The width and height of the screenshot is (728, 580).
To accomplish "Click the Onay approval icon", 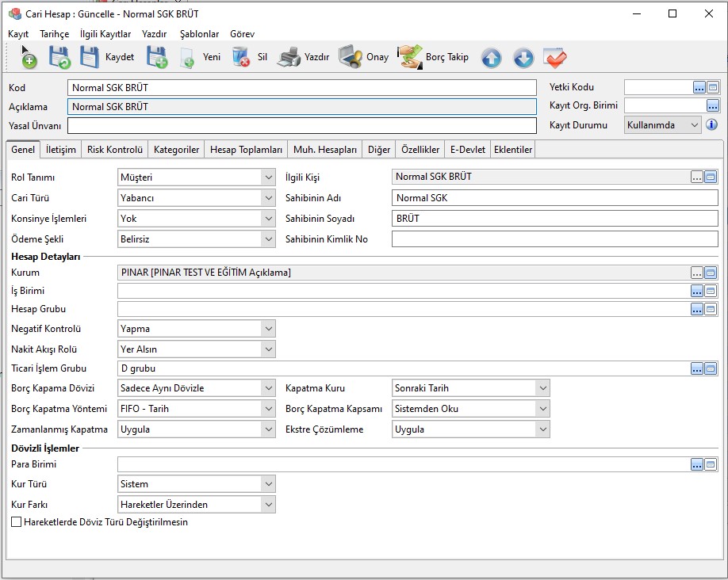I will (351, 57).
